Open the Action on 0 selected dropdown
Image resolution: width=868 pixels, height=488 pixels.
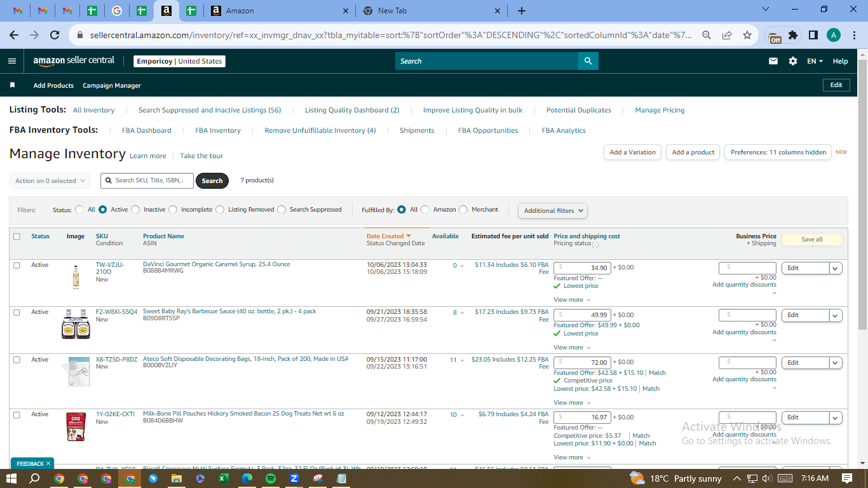point(50,181)
